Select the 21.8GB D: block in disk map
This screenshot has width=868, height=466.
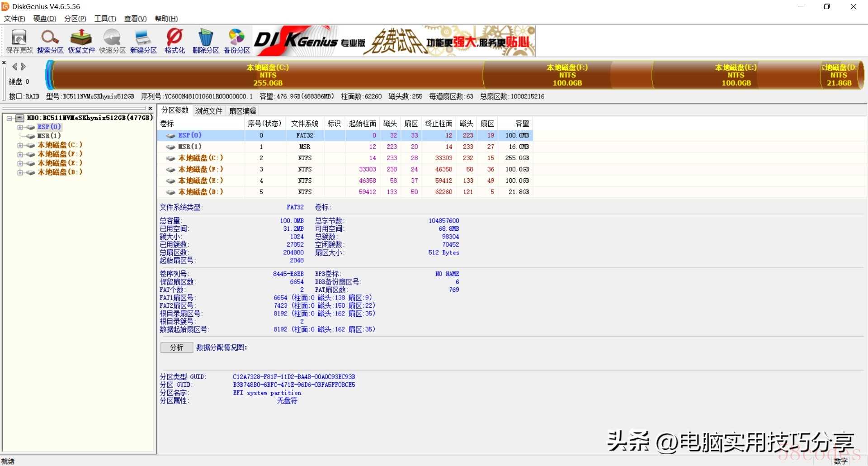click(x=840, y=75)
